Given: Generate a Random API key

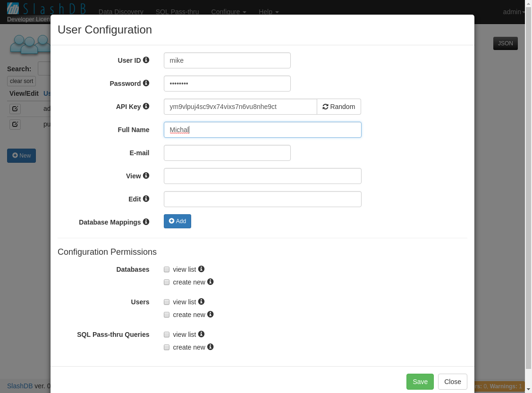Looking at the screenshot, I should tap(338, 107).
